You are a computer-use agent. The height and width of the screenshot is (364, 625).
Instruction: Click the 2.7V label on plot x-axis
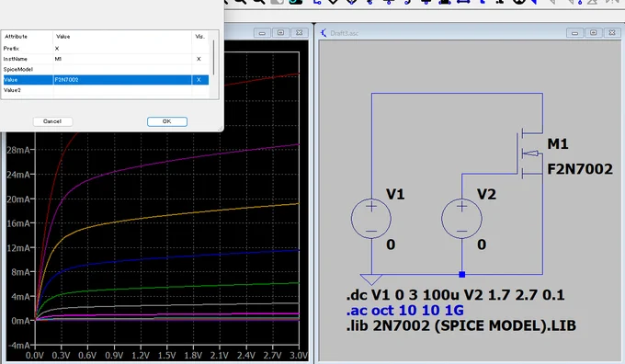tap(272, 355)
